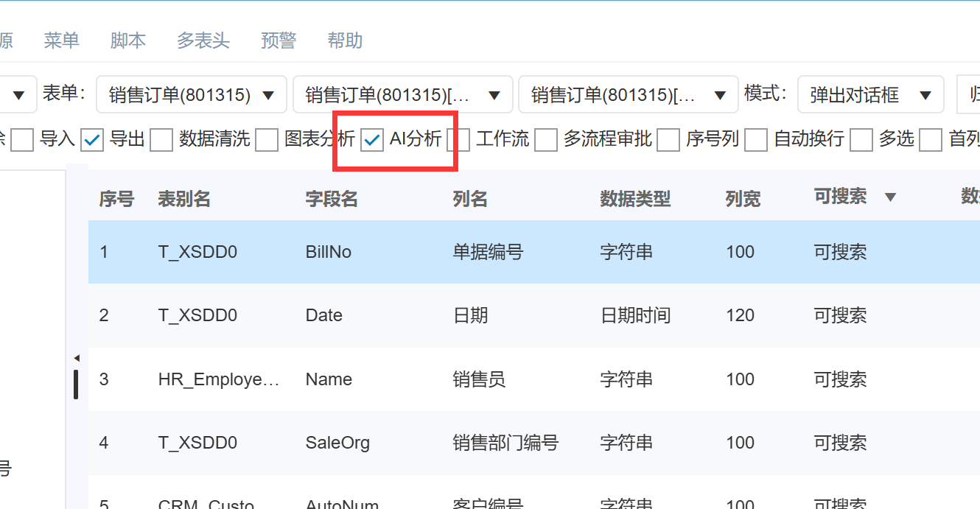Open the 预警 menu

[279, 41]
